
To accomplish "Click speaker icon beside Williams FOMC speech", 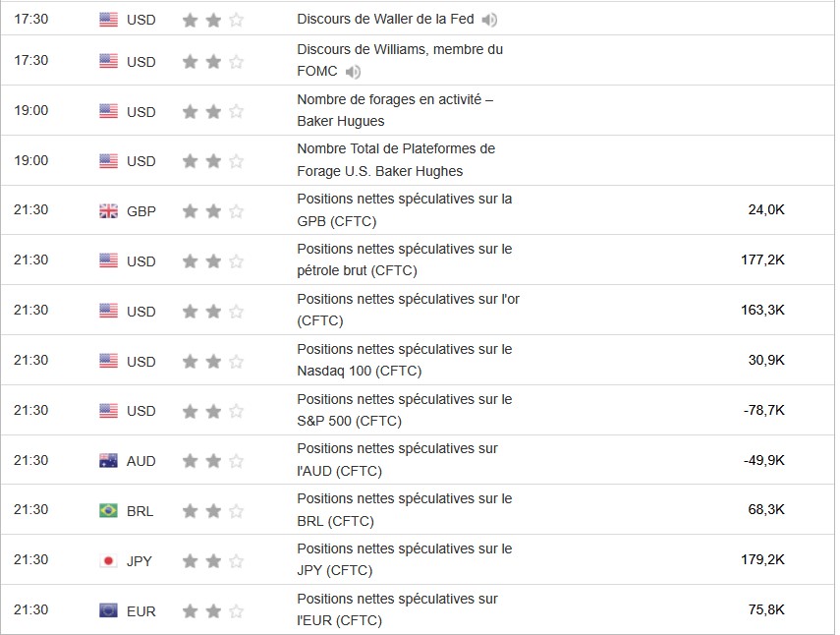I will pyautogui.click(x=353, y=72).
